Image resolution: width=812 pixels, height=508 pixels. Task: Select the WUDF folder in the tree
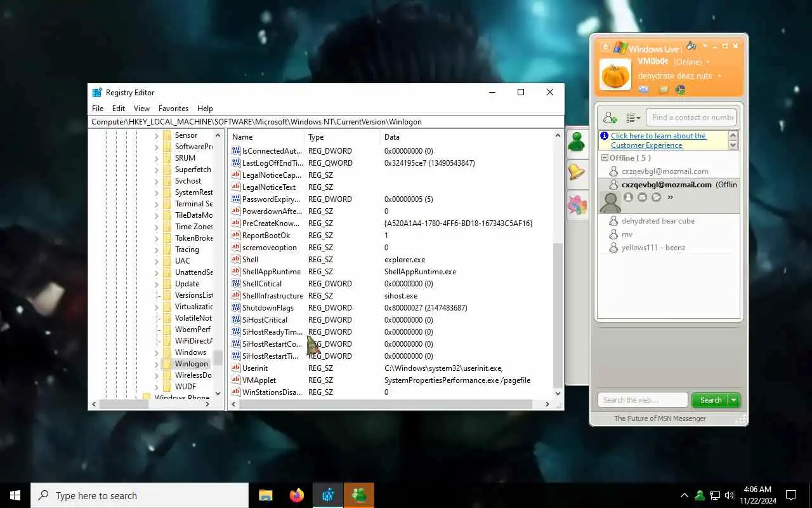pos(185,387)
